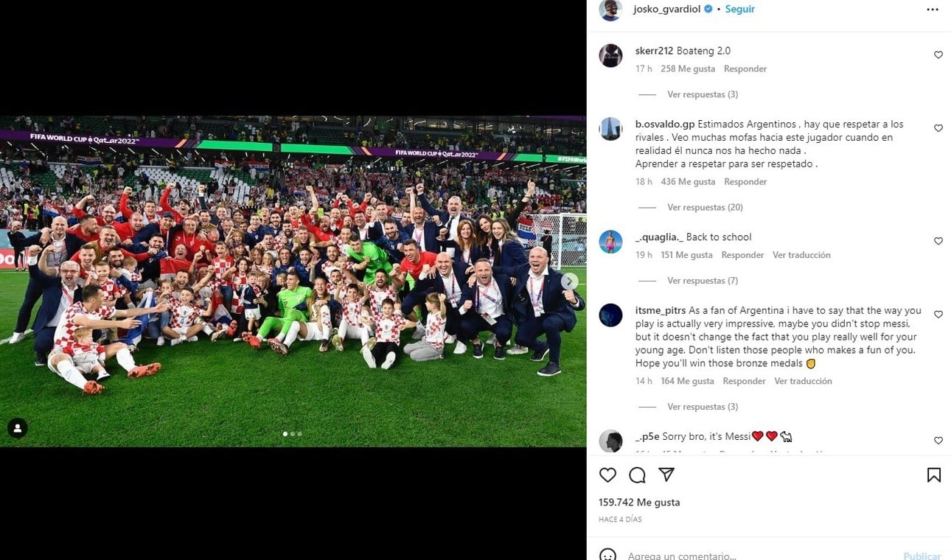951x560 pixels.
Task: Open the three-dot more options menu
Action: [933, 10]
